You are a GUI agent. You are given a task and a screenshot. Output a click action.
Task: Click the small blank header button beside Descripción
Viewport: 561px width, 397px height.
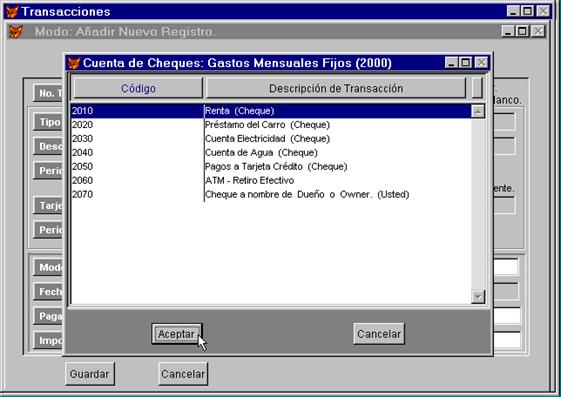coord(477,88)
